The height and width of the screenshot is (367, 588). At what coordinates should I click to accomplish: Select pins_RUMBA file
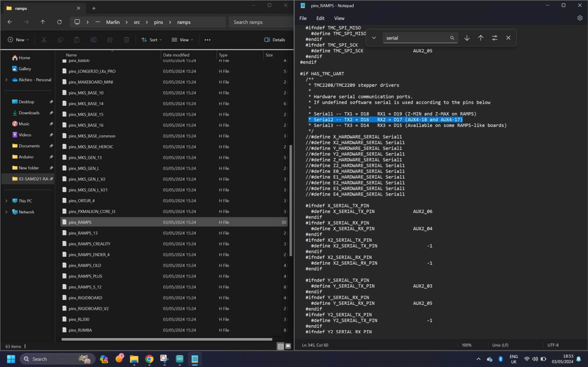point(174,330)
